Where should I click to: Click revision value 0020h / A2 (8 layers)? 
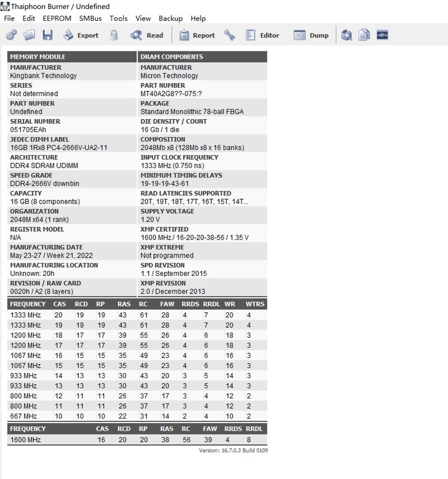point(41,292)
